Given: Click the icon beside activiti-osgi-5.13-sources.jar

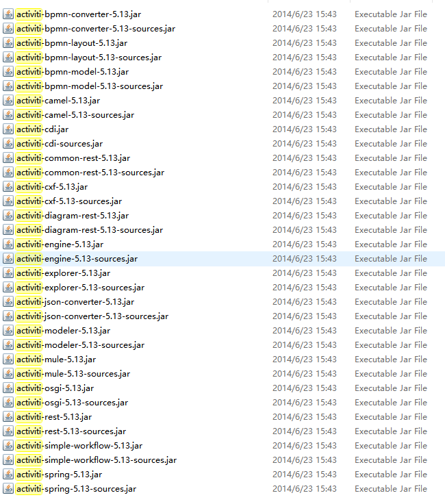Looking at the screenshot, I should click(8, 403).
